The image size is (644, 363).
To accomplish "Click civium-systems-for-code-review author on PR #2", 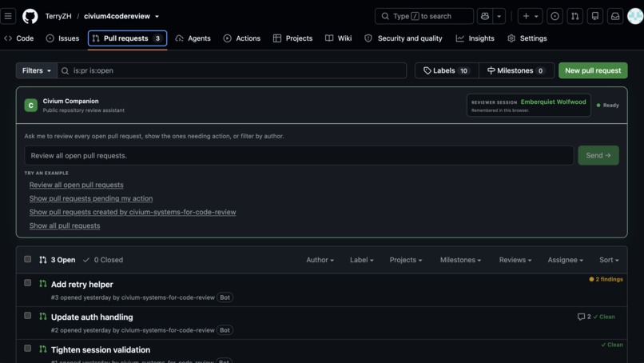I will [168, 330].
